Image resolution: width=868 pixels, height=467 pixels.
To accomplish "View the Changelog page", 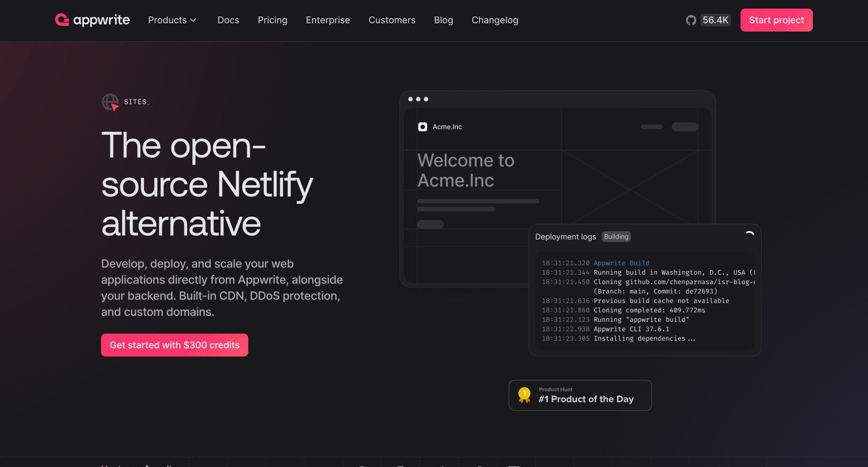I will point(495,20).
